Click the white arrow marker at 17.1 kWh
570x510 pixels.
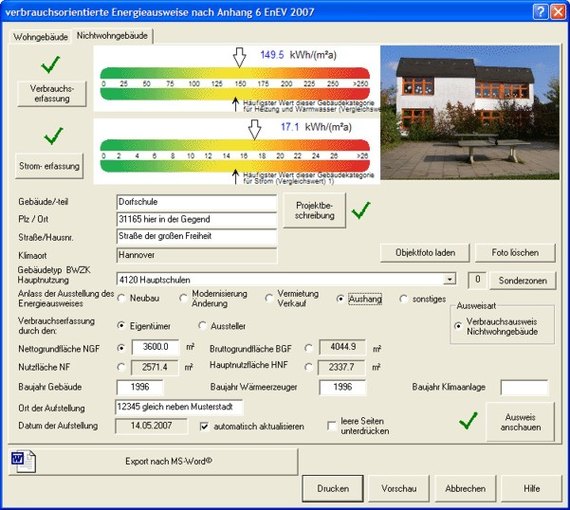tap(254, 130)
